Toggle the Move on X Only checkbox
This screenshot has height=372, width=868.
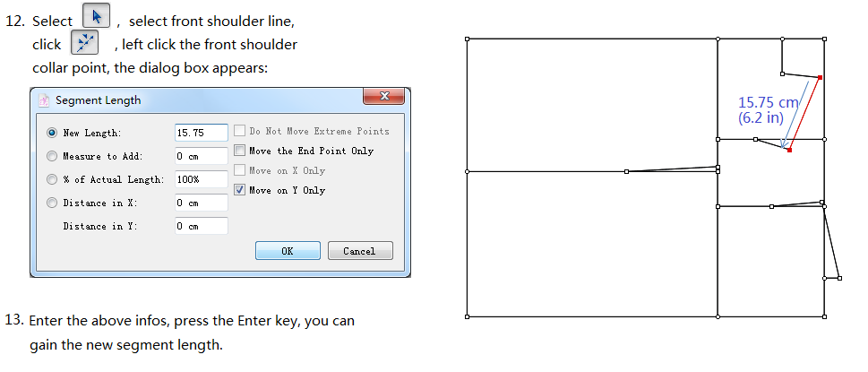(239, 170)
